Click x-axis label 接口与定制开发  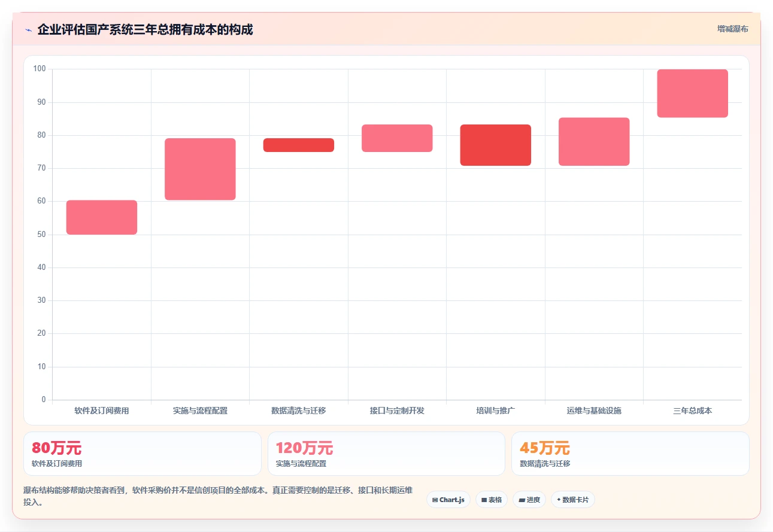point(397,411)
